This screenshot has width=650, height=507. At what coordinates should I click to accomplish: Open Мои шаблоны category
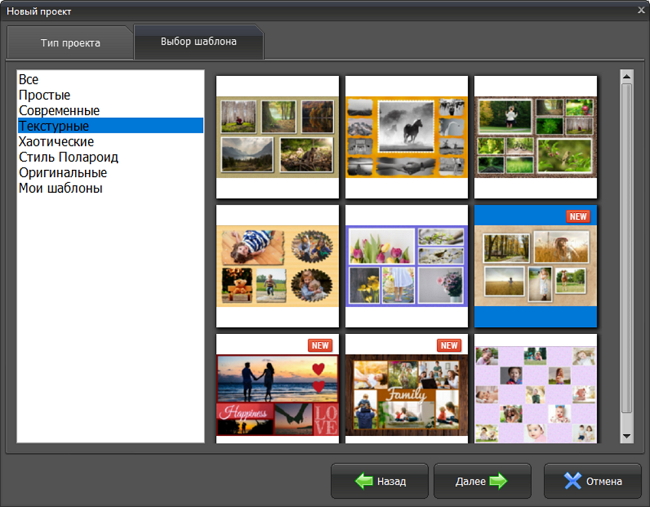(x=110, y=188)
